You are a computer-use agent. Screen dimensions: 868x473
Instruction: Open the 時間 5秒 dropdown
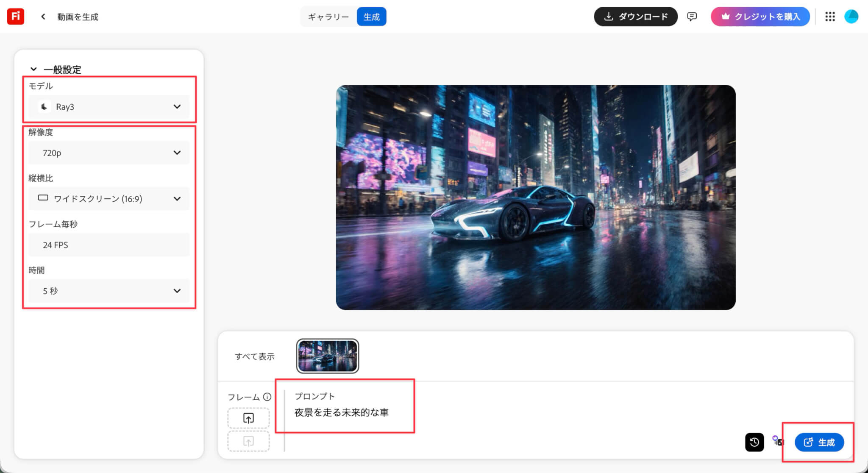(109, 291)
